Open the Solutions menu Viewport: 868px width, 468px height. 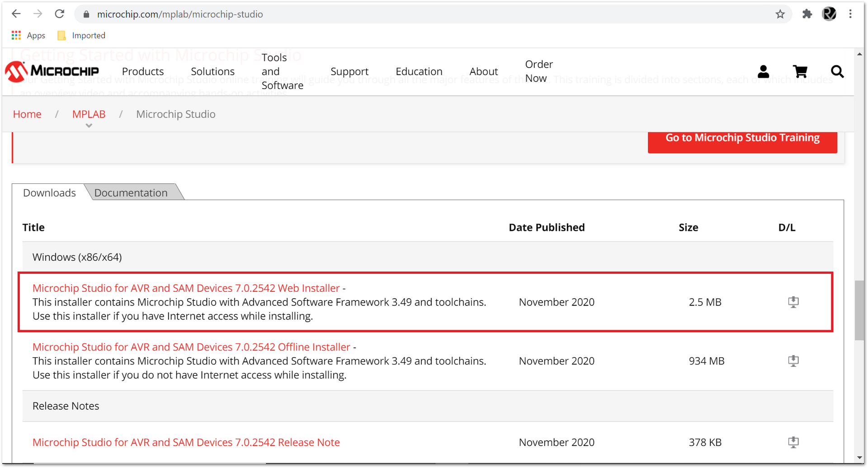pos(212,71)
